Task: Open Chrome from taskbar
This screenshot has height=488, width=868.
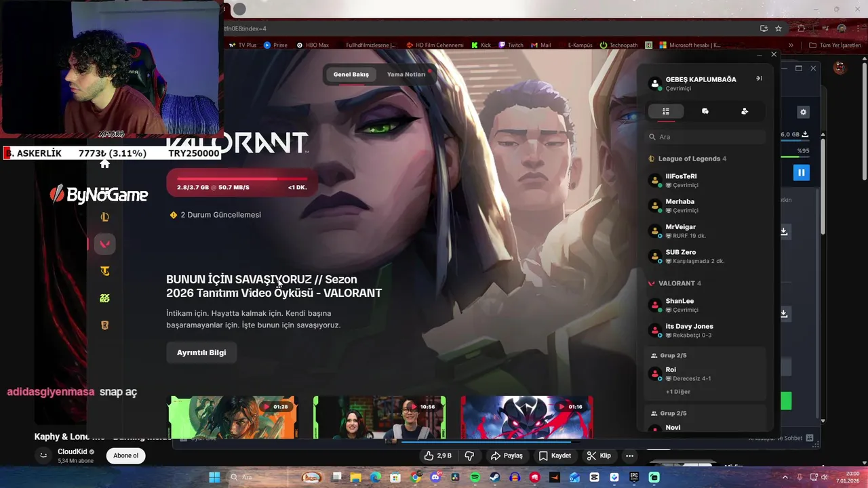Action: coord(415,477)
